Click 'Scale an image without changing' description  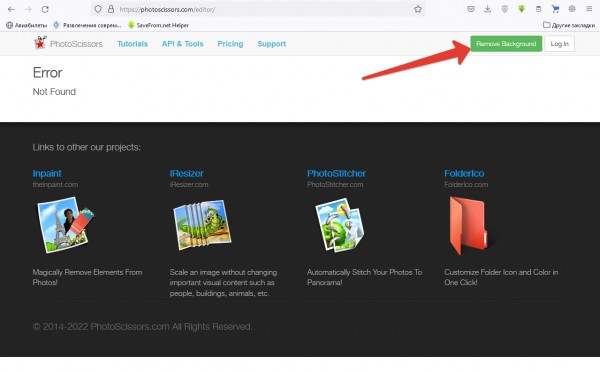click(x=223, y=282)
